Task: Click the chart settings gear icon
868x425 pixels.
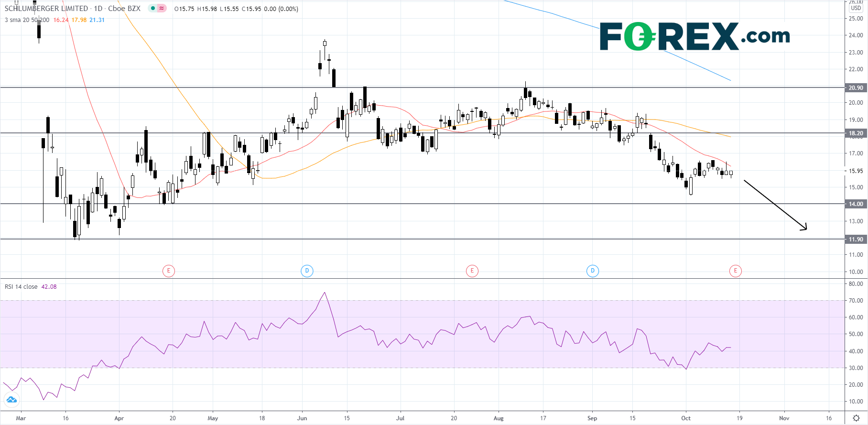Action: (x=856, y=418)
